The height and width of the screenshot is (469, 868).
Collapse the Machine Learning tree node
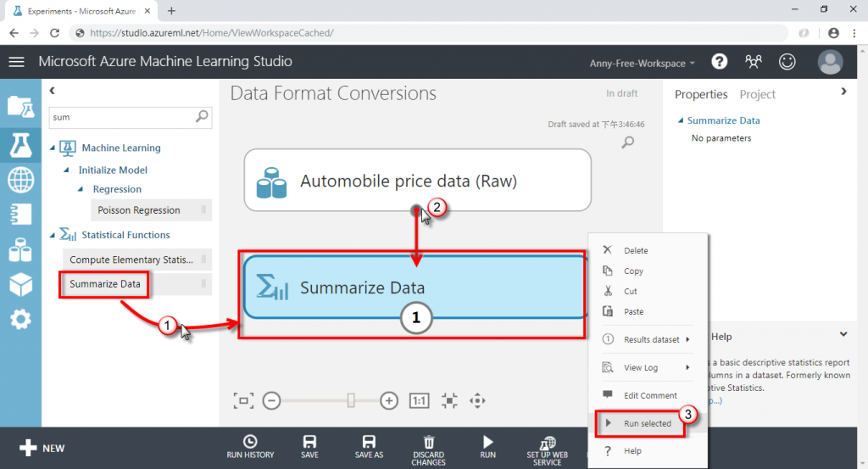pos(53,148)
